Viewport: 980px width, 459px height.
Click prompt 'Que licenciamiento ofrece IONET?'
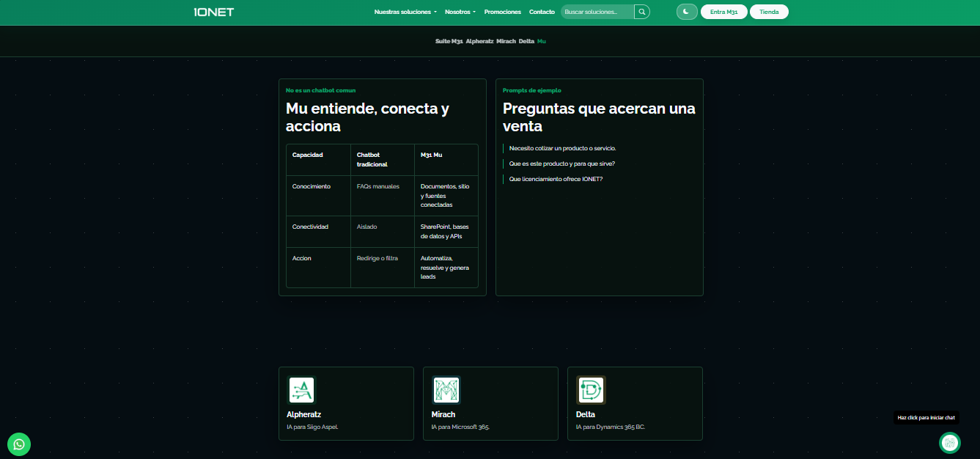tap(556, 179)
